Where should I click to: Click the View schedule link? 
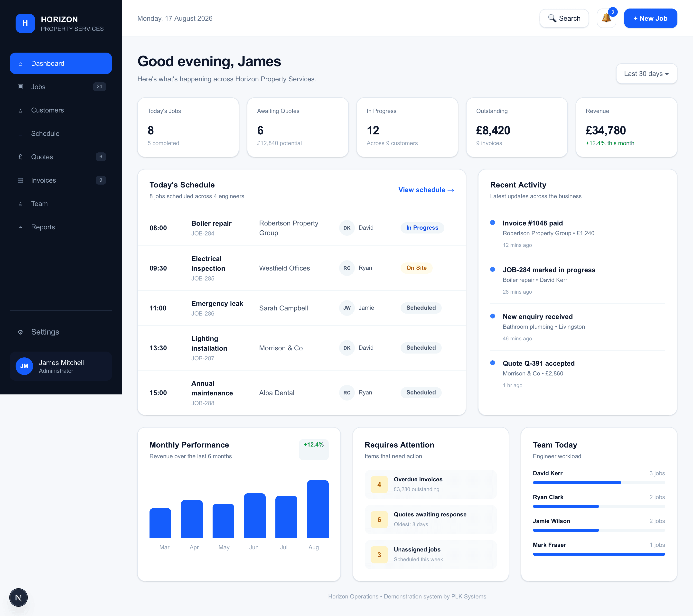tap(426, 190)
